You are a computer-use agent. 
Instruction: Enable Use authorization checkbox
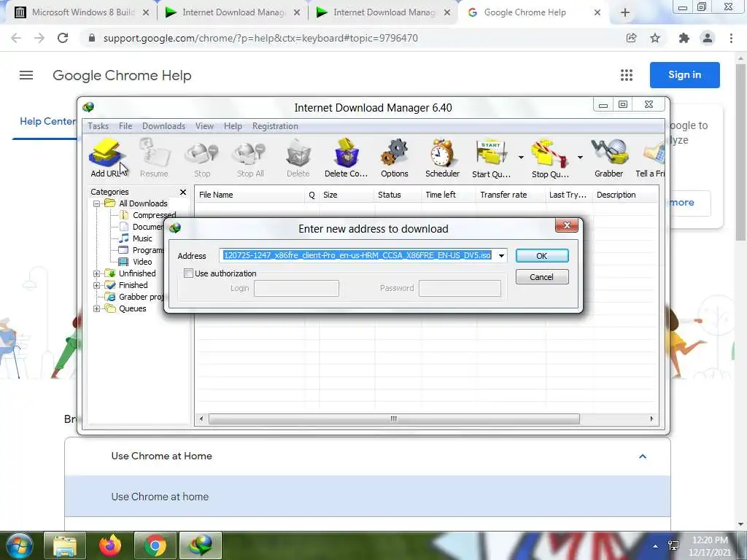tap(189, 273)
